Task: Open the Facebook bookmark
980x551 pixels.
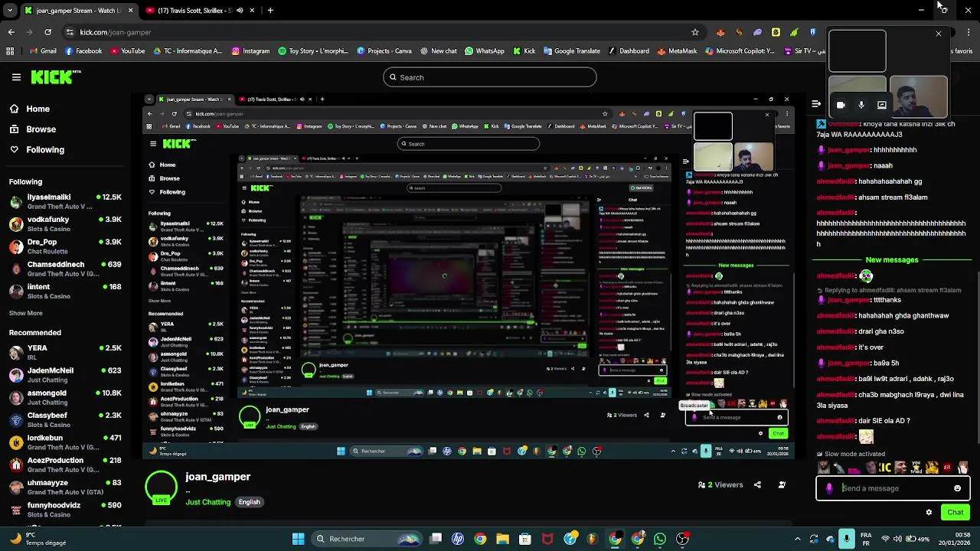Action: pos(83,51)
